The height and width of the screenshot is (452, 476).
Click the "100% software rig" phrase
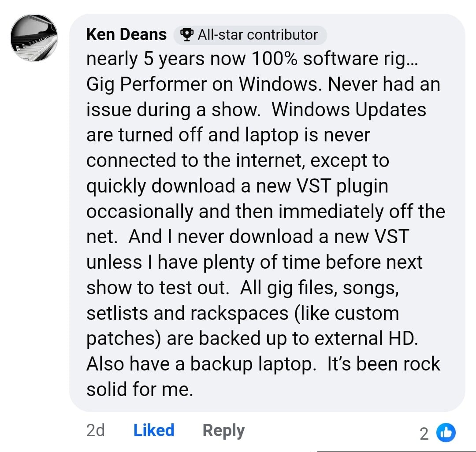coord(329,59)
